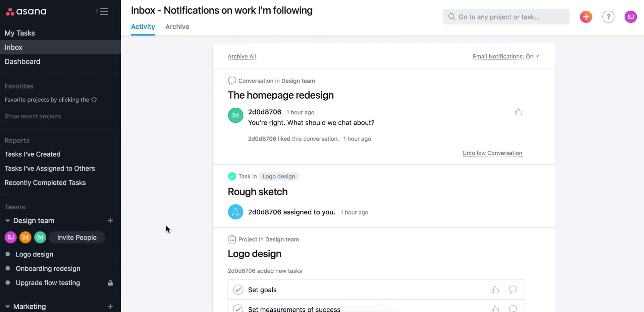Screen dimensions: 644x312
Task: Click the search magnifier icon
Action: (451, 17)
